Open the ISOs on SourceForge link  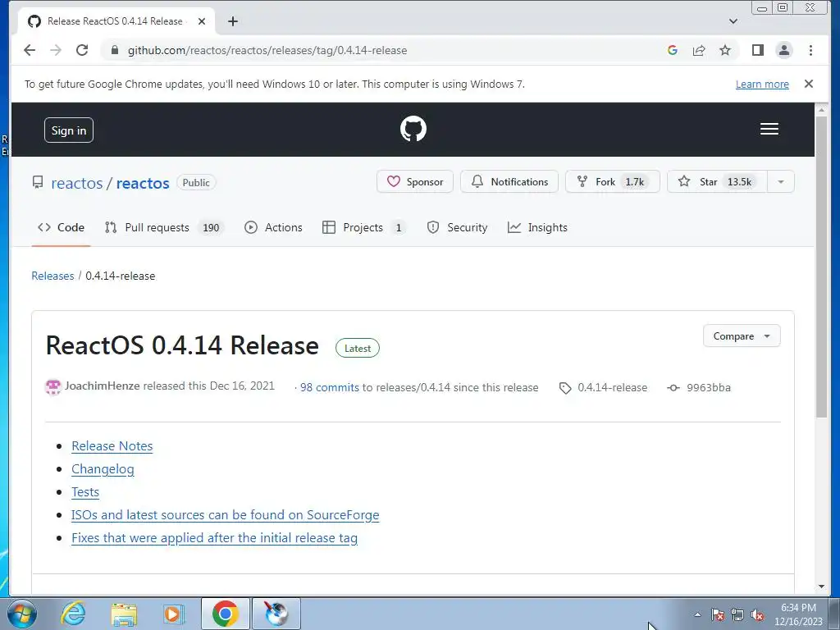pyautogui.click(x=225, y=515)
